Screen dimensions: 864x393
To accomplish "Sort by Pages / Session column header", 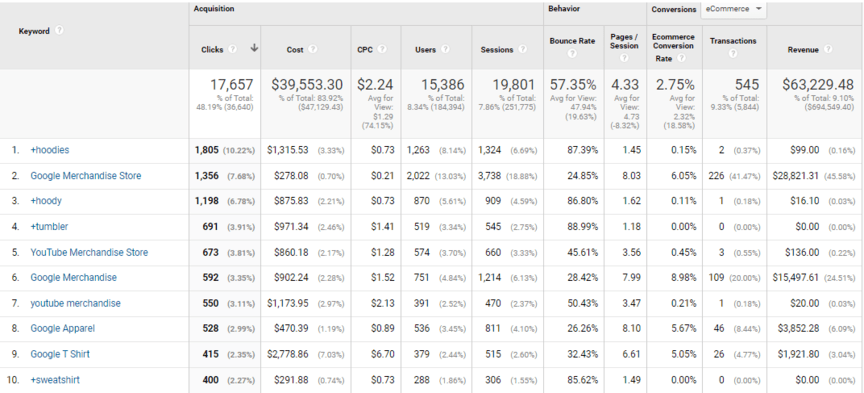I will 624,41.
